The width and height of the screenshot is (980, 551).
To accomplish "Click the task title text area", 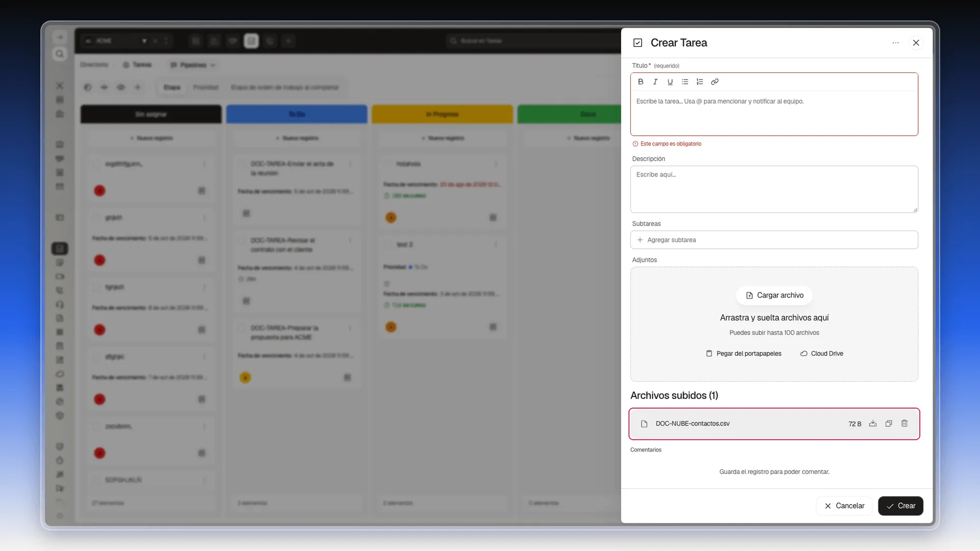I will [774, 113].
